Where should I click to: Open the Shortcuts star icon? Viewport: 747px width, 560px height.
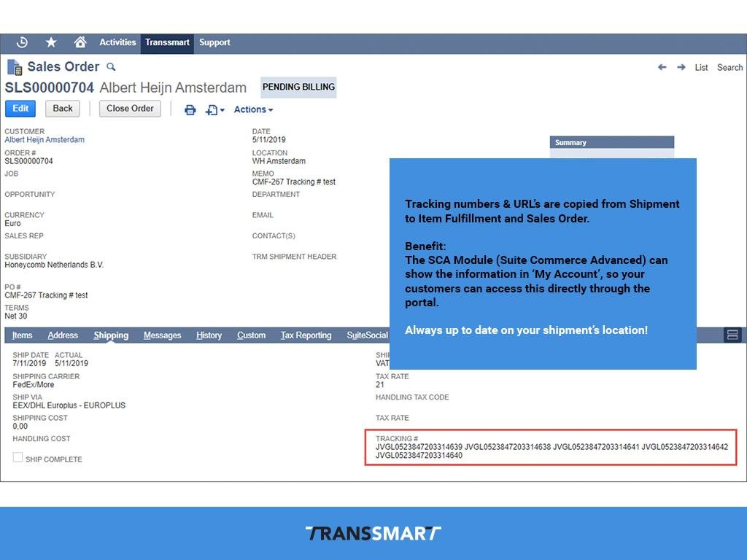pyautogui.click(x=51, y=42)
